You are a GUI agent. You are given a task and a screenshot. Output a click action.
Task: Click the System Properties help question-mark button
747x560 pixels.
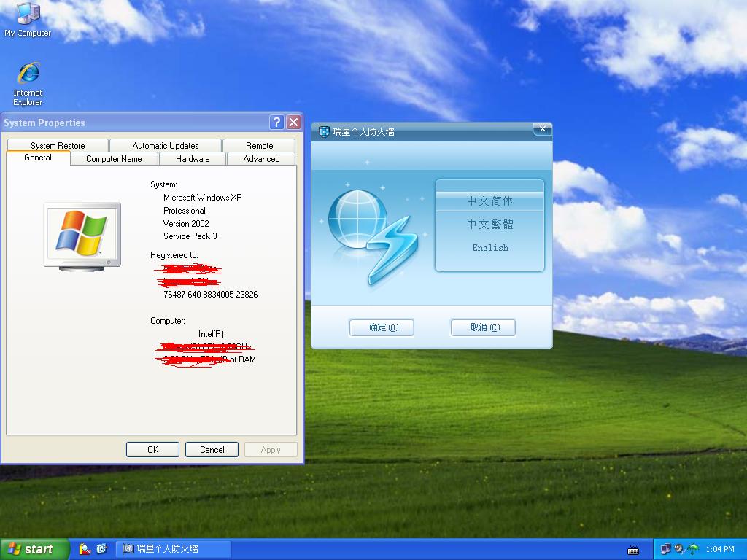pyautogui.click(x=276, y=122)
